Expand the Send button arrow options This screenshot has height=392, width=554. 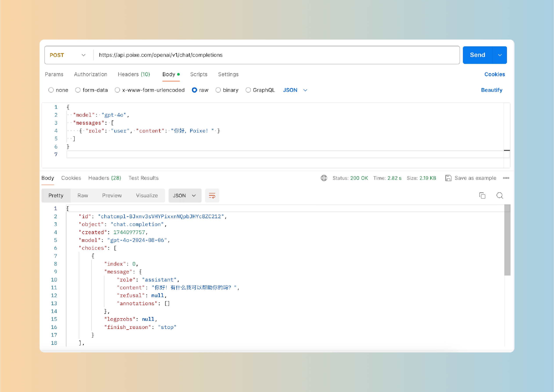point(500,55)
